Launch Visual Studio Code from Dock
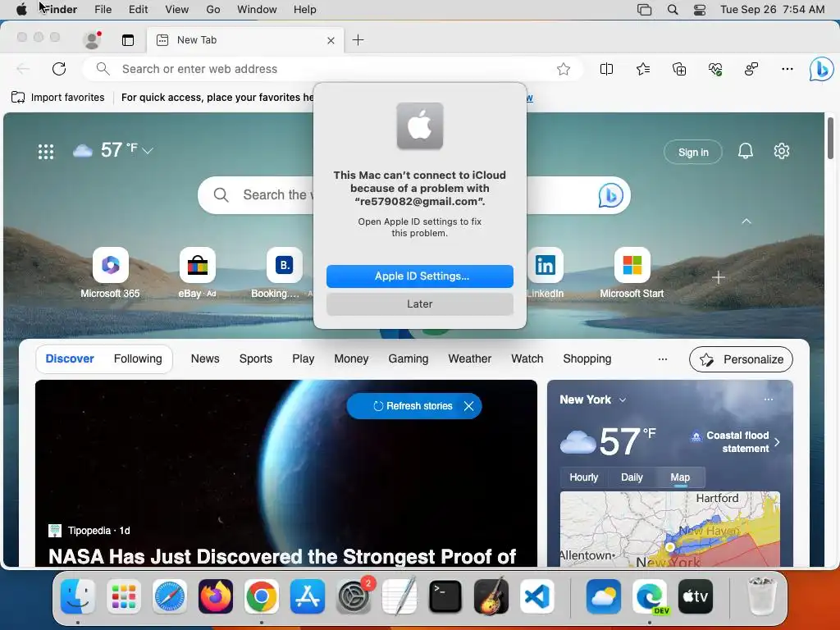840x630 pixels. tap(537, 596)
